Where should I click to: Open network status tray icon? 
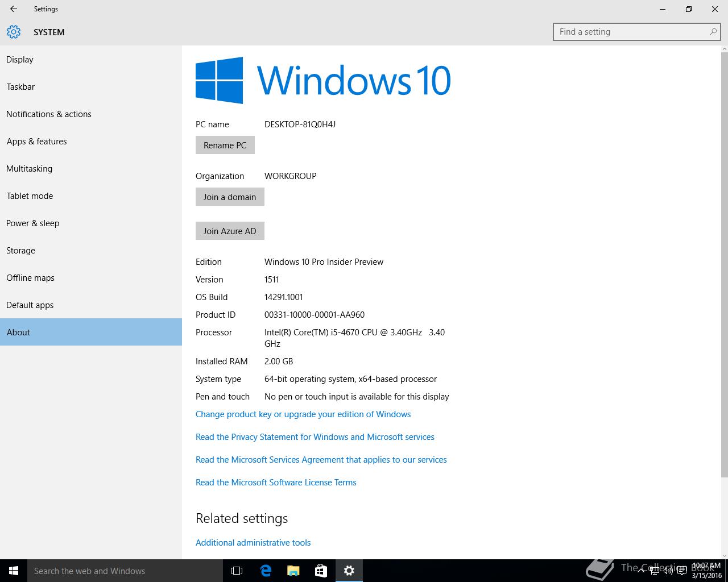tap(656, 571)
